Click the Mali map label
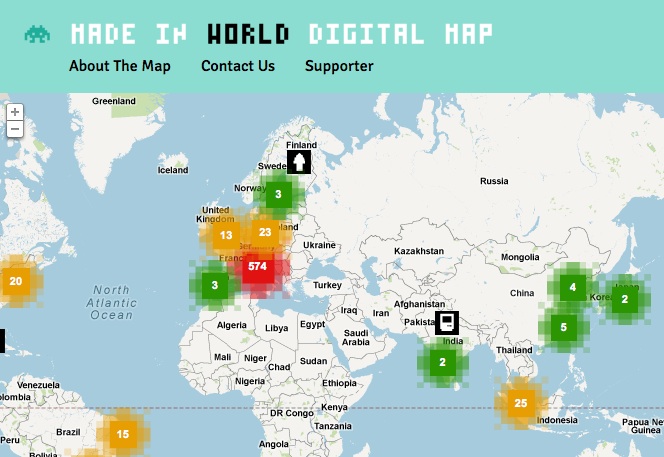Viewport: 664px width, 457px height. [222, 357]
